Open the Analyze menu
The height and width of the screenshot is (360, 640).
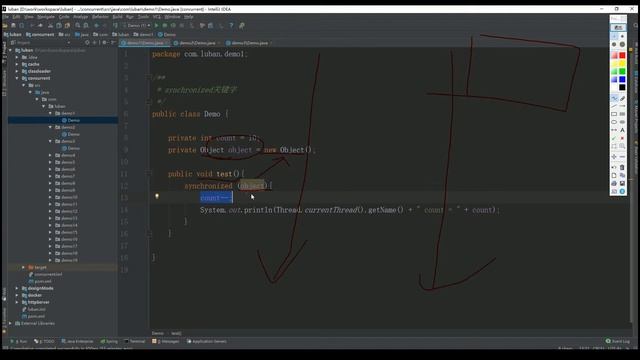(x=80, y=17)
